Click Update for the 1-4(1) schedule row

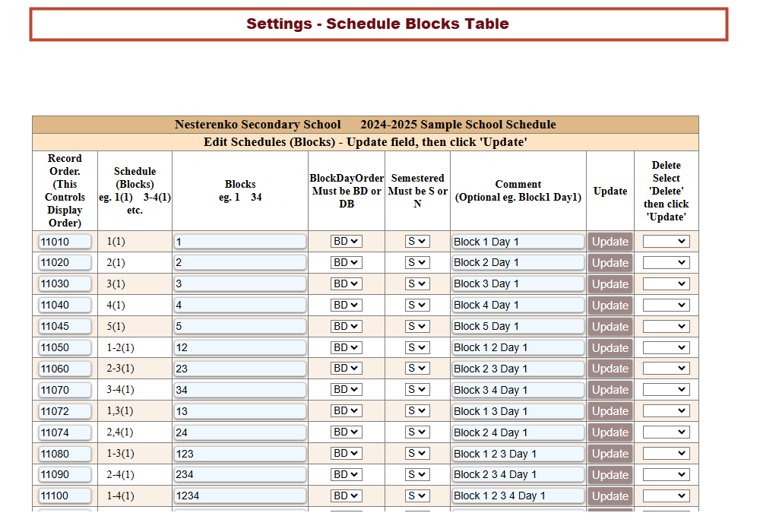click(x=610, y=496)
